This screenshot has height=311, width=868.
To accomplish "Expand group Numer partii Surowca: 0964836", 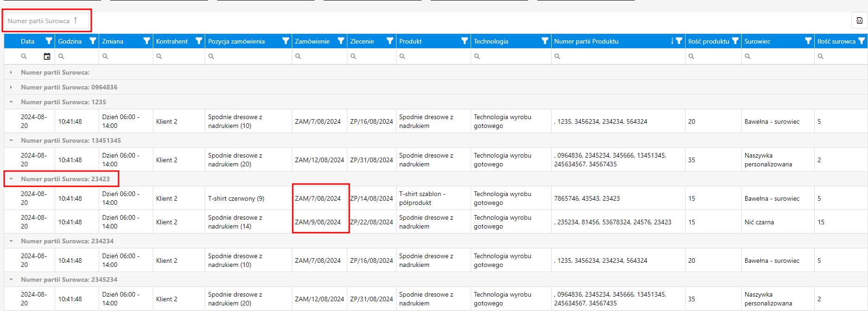I will [11, 87].
